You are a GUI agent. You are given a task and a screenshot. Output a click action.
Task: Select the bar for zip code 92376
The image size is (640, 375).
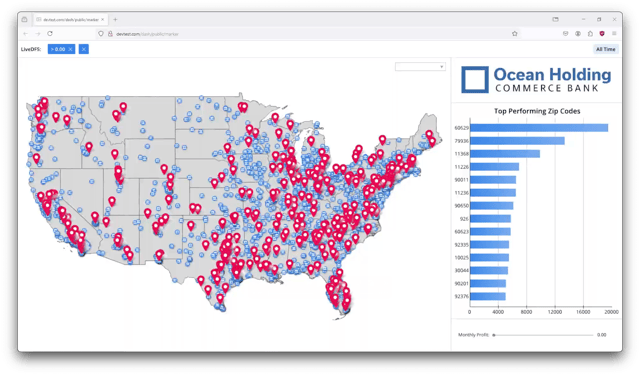(488, 297)
